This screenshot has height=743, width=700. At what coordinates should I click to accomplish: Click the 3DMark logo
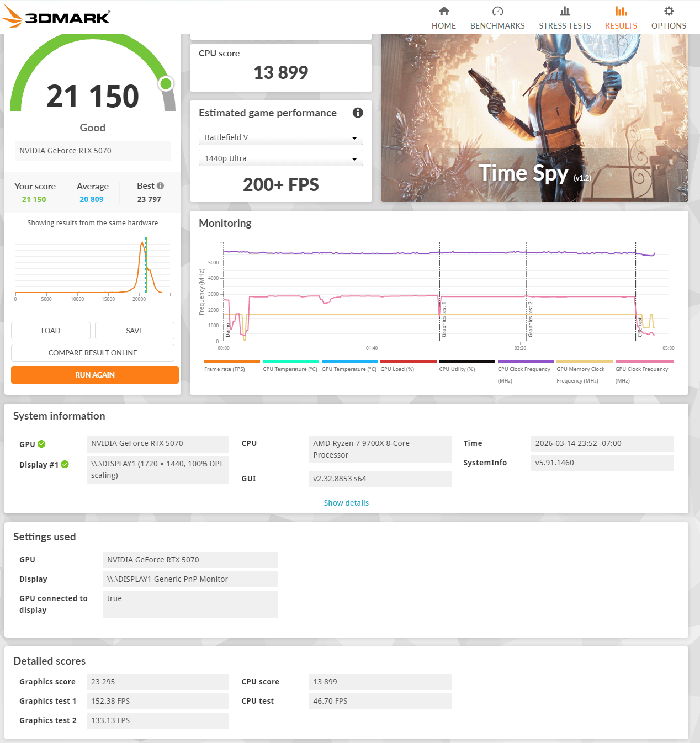coord(56,17)
